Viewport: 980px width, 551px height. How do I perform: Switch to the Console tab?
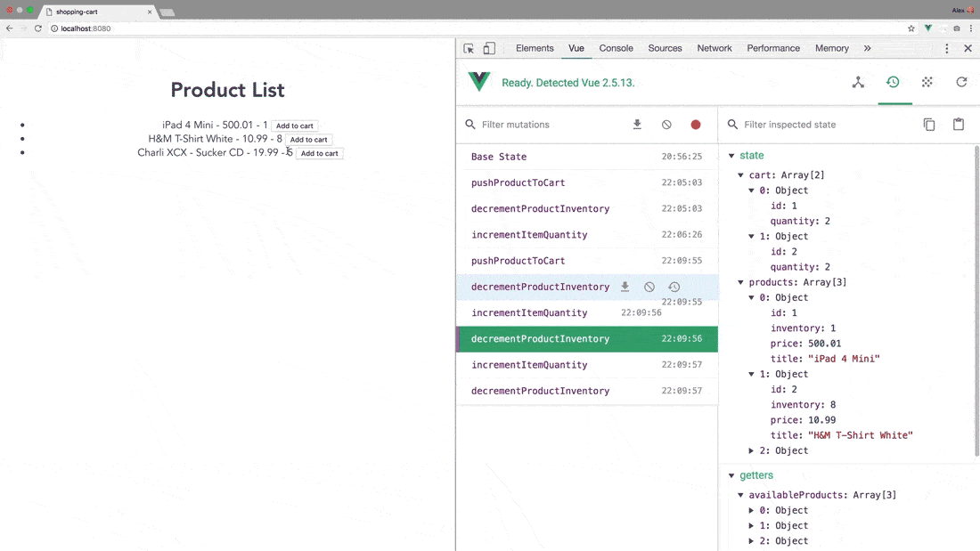[616, 48]
